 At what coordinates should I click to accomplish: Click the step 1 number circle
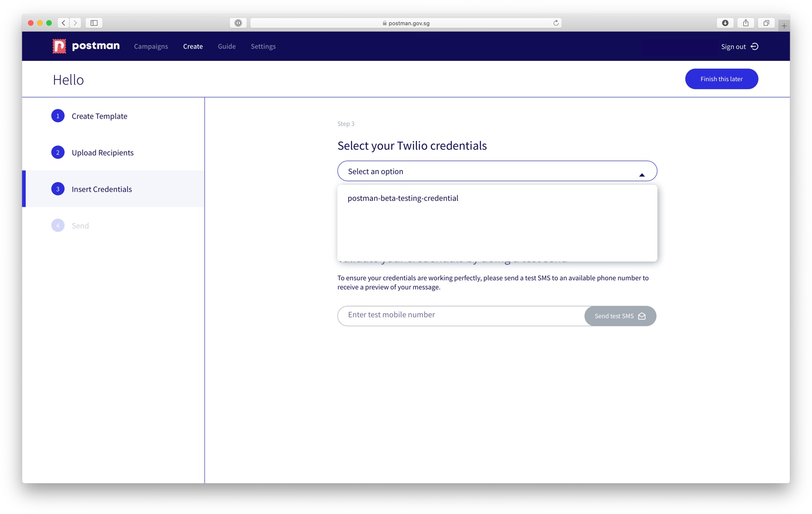coord(58,116)
